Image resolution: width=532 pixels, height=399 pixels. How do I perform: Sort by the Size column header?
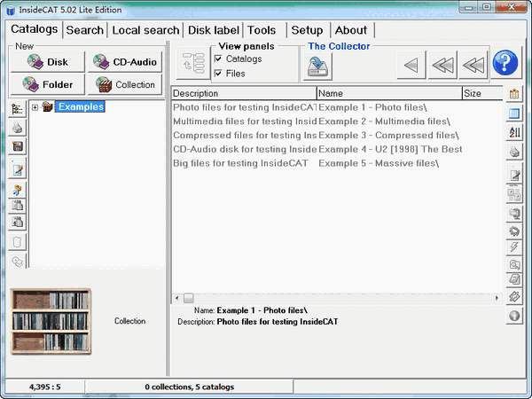point(482,93)
